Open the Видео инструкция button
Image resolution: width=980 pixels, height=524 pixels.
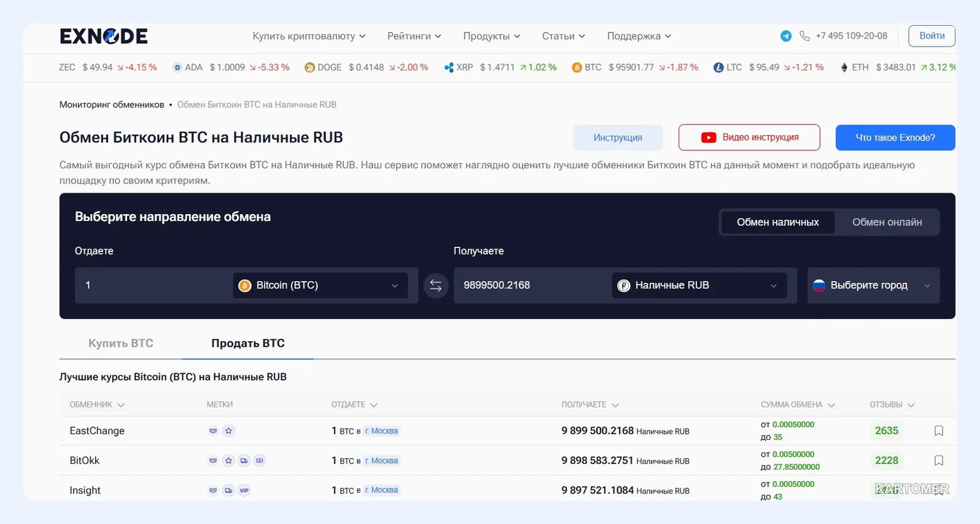(x=749, y=137)
